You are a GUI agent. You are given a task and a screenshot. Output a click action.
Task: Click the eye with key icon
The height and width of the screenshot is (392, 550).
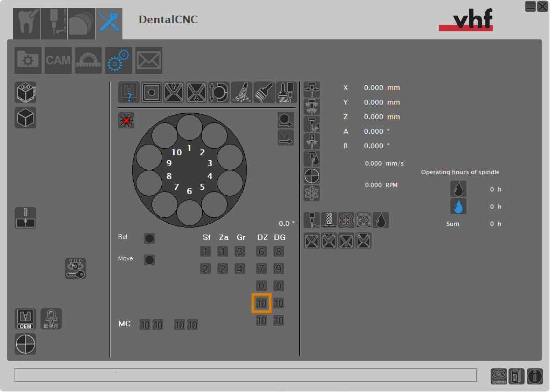point(75,269)
